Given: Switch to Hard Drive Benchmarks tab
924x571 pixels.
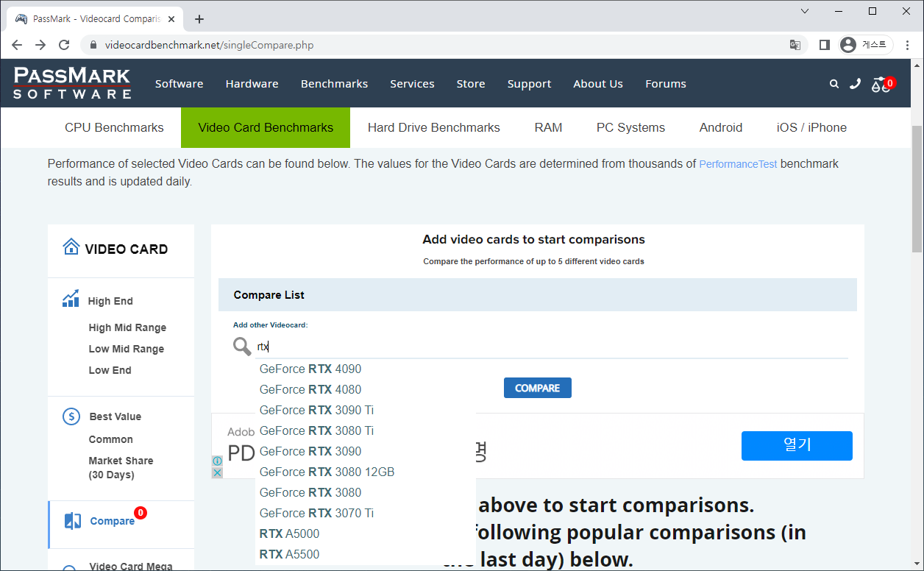Looking at the screenshot, I should pyautogui.click(x=434, y=127).
